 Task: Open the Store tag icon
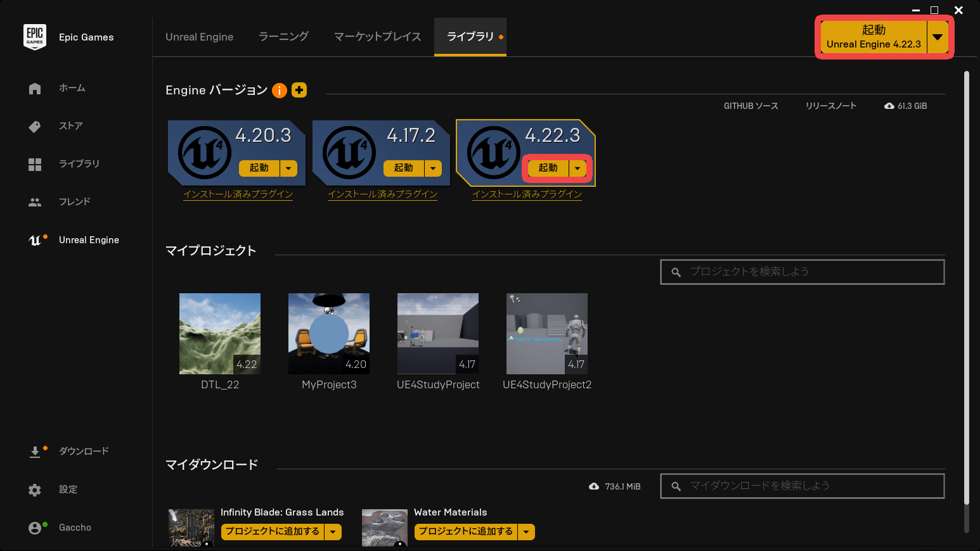point(35,127)
